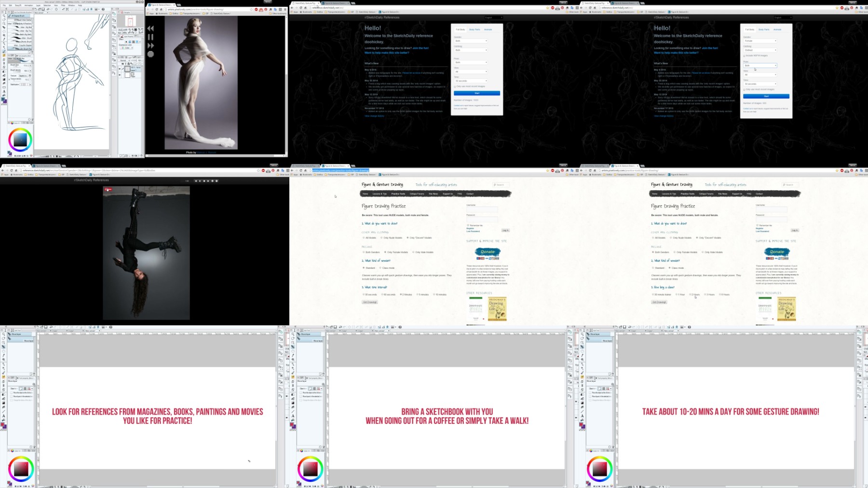Click home icon in browser with highlighted URL

pos(305,170)
